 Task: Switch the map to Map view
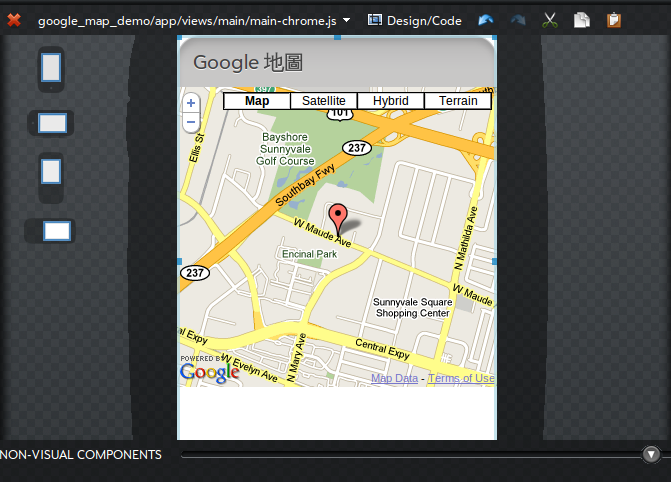(257, 101)
